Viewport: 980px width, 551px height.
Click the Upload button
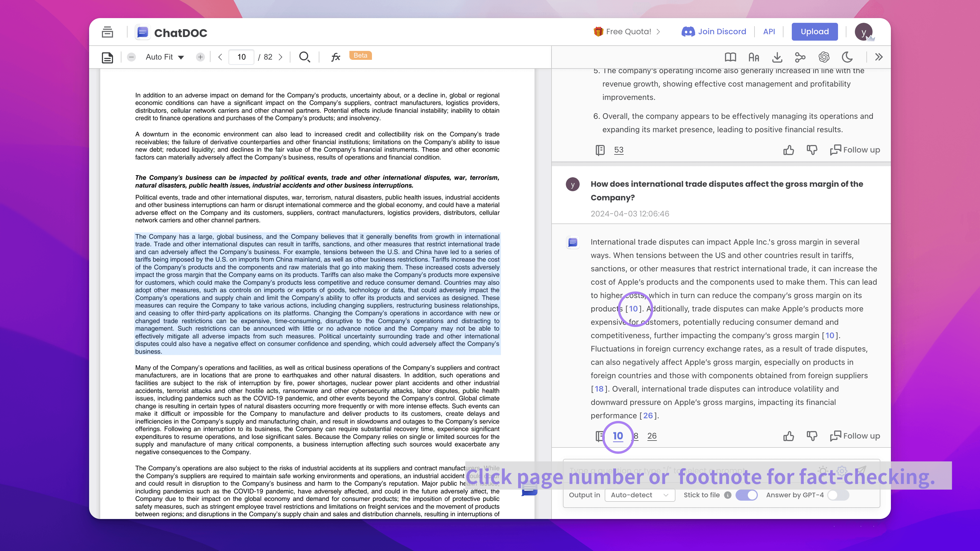pos(815,31)
